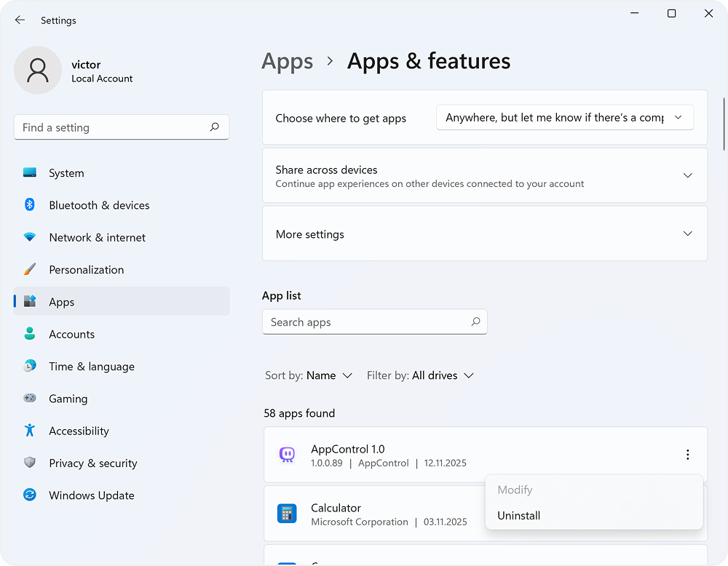This screenshot has height=566, width=728.
Task: Select Uninstall from the context menu
Action: pos(518,515)
